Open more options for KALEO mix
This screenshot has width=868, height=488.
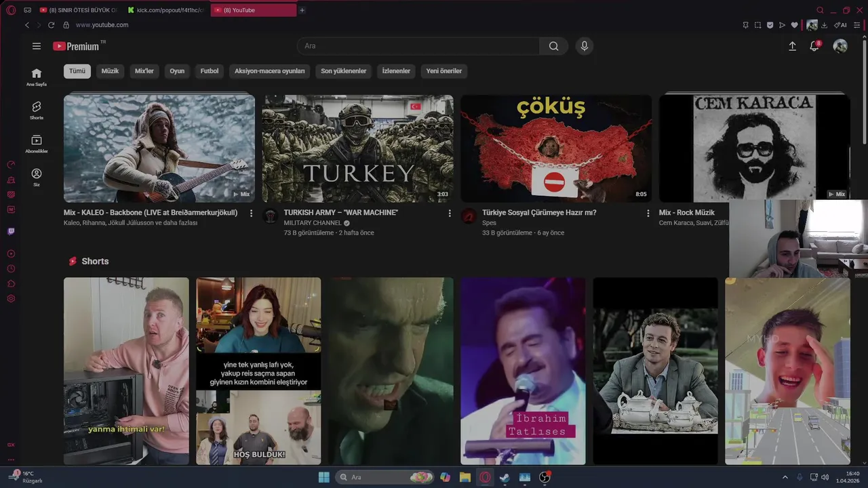[x=251, y=213]
